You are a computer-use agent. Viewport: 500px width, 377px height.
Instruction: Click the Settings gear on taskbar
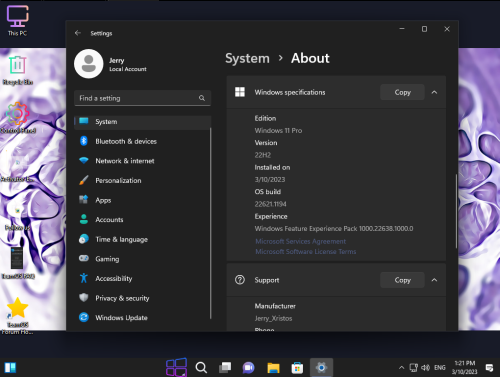pos(321,368)
